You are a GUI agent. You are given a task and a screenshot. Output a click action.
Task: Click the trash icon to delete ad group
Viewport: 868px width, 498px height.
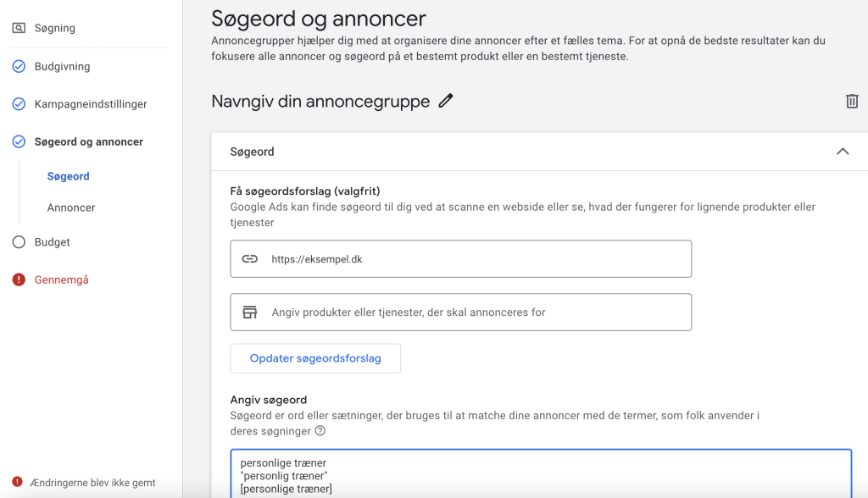pyautogui.click(x=854, y=101)
